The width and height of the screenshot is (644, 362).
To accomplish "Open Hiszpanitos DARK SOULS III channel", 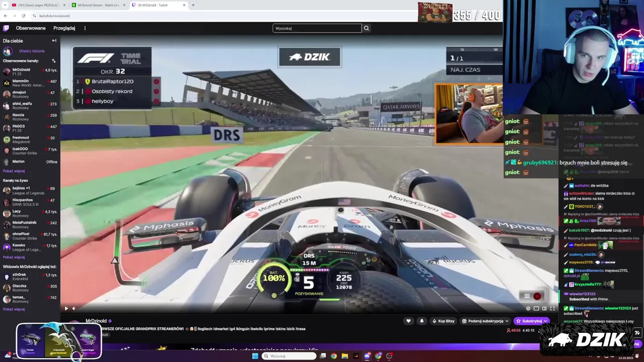I will [x=30, y=202].
